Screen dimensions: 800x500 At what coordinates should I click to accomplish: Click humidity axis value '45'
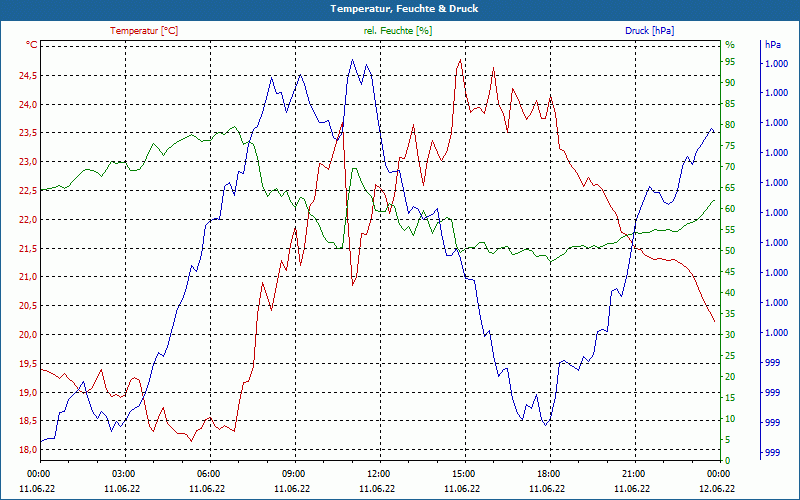(x=730, y=271)
